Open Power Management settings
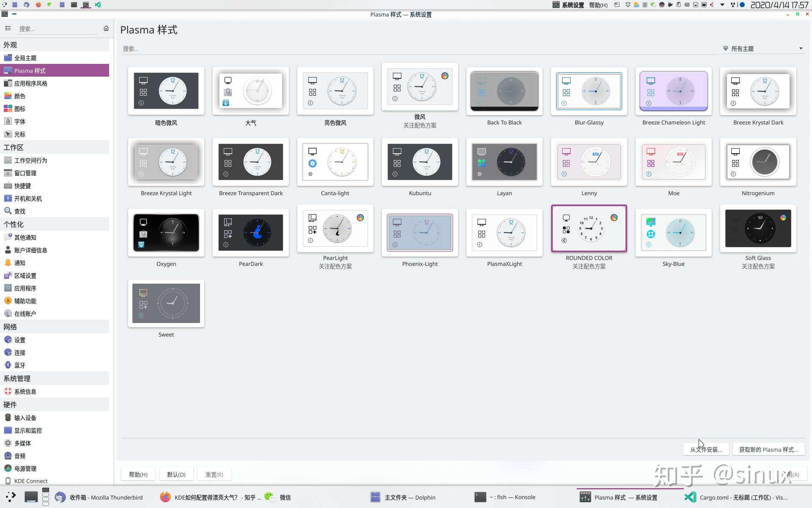Screen dimensions: 812x508 (x=25, y=469)
